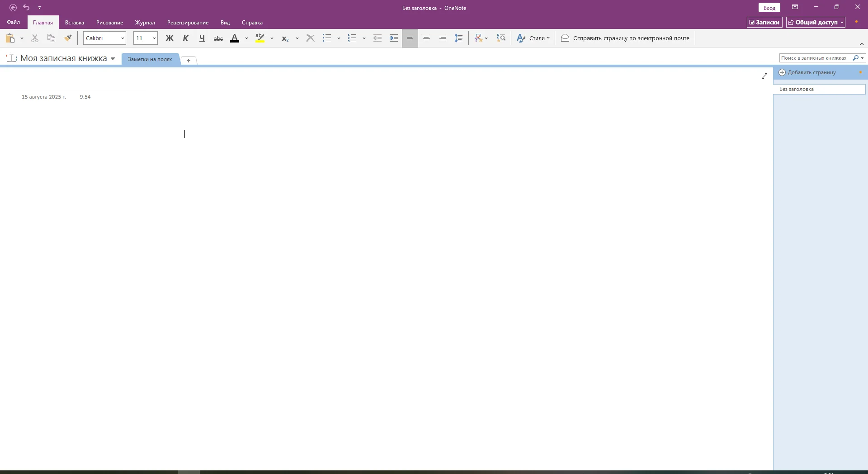Click the Copy icon
The image size is (868, 474).
(x=51, y=38)
